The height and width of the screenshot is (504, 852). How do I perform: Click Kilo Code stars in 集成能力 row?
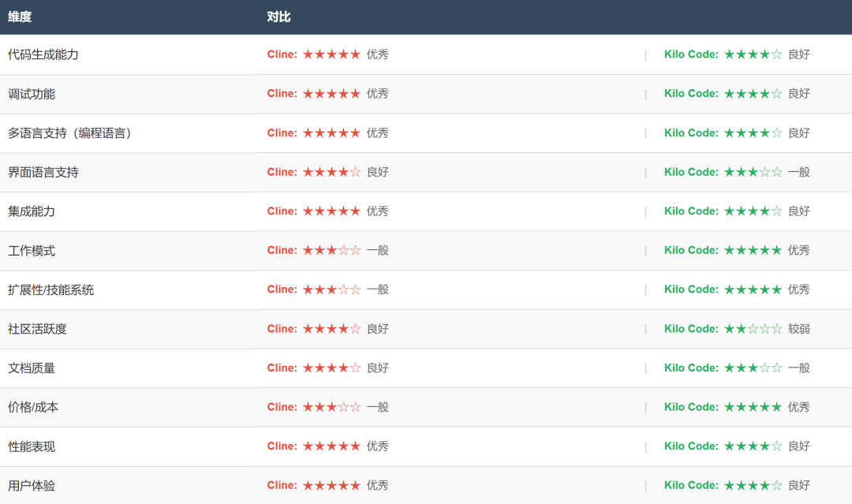[753, 211]
